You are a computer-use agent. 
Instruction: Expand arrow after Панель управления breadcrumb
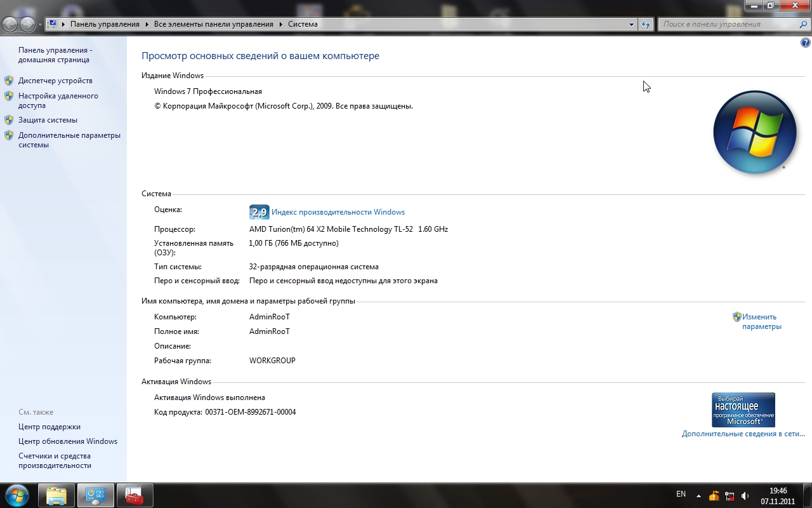147,24
